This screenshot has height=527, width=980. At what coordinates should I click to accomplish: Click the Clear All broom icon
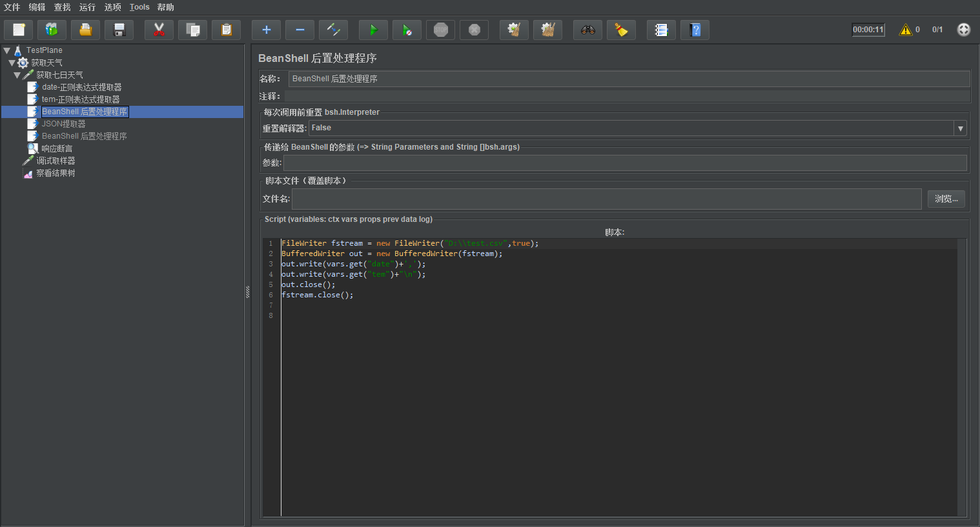coord(548,30)
